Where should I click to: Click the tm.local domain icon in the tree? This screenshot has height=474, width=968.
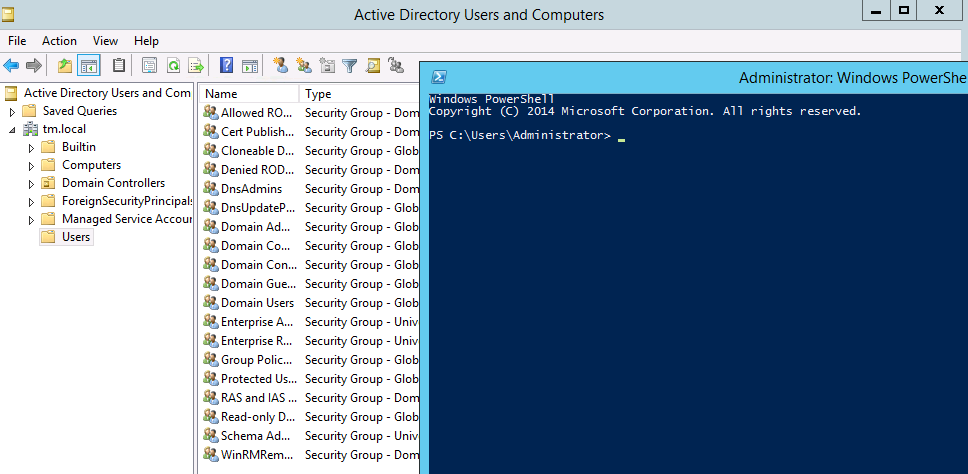click(30, 129)
